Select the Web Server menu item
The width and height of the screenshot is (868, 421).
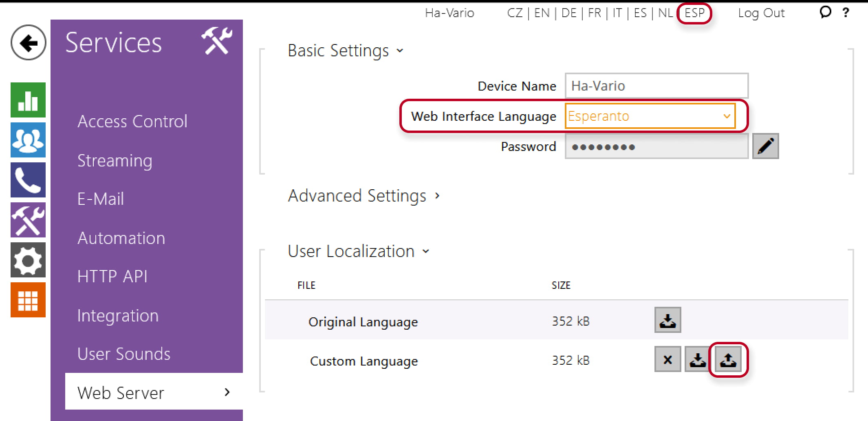154,392
